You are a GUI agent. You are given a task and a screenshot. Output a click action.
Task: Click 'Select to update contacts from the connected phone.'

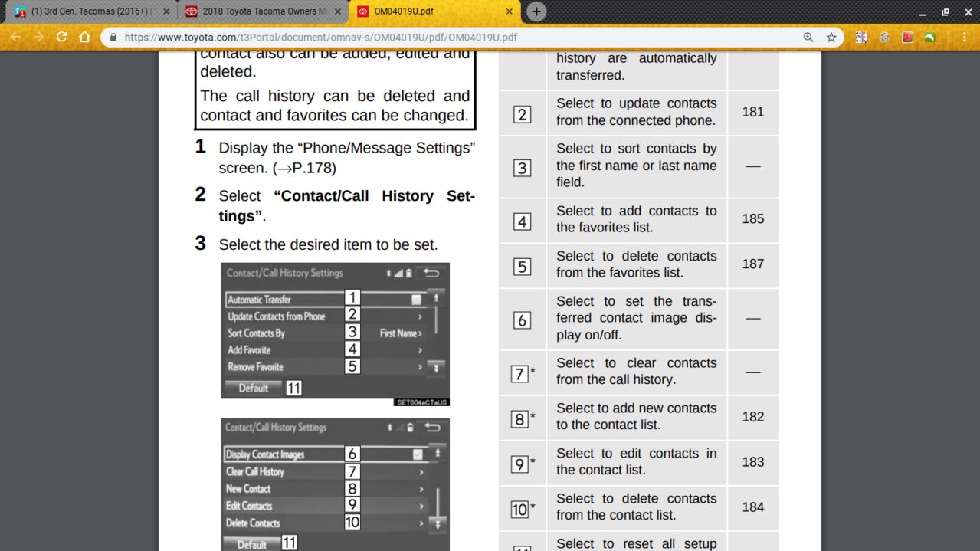[x=637, y=112]
